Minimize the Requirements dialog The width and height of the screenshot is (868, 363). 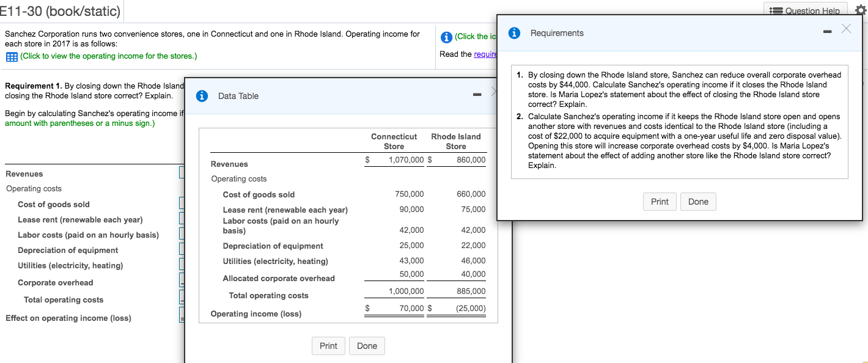tap(826, 31)
